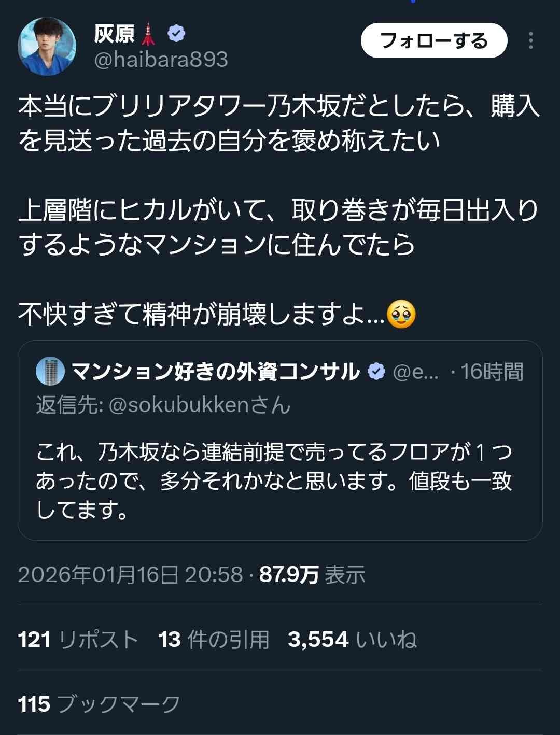Open the @sokubukken reply mention link

click(x=199, y=405)
